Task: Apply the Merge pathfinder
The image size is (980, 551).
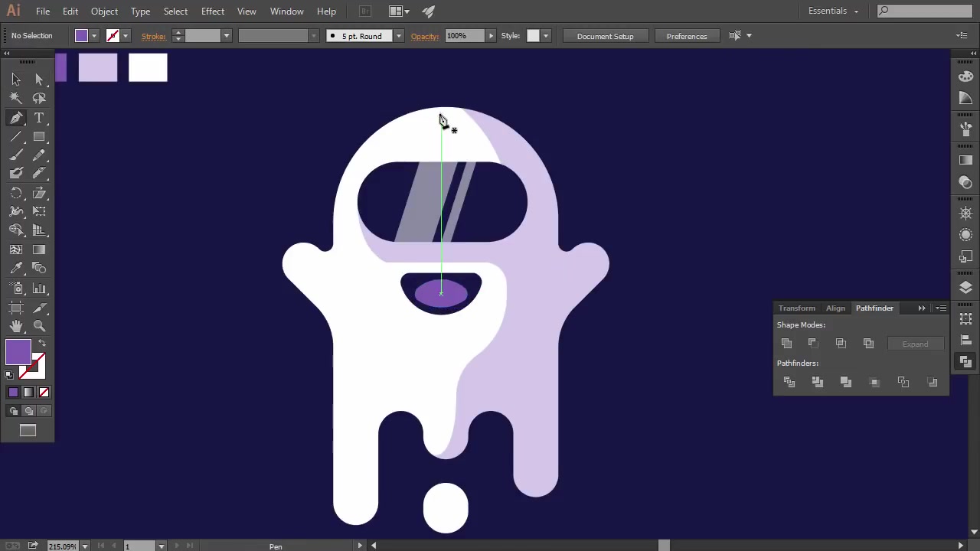Action: (846, 382)
